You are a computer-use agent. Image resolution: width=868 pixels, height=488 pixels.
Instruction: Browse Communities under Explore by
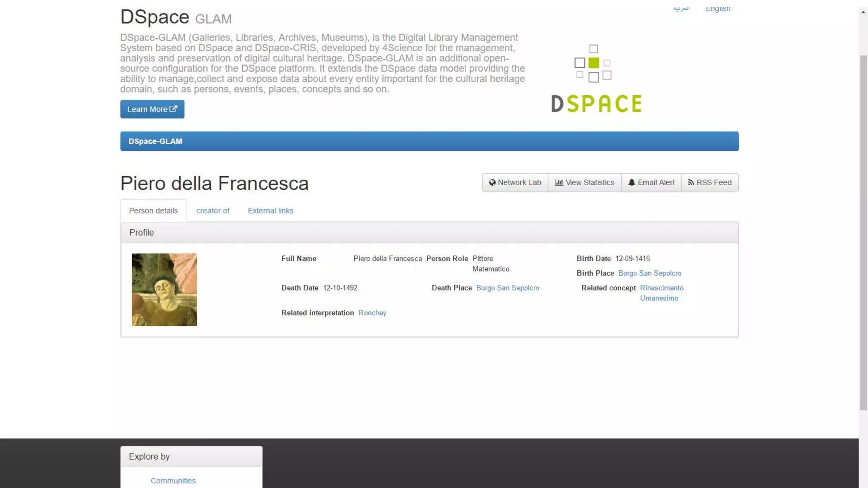tap(173, 481)
